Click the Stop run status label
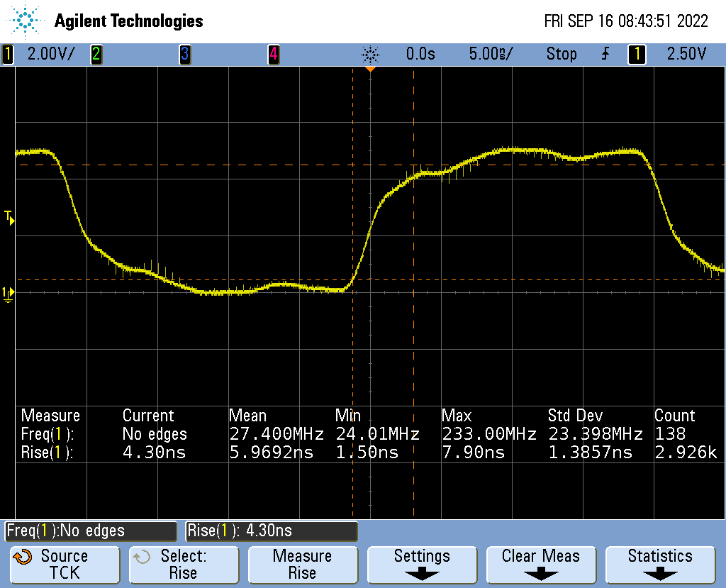This screenshot has width=726, height=588. pyautogui.click(x=561, y=54)
